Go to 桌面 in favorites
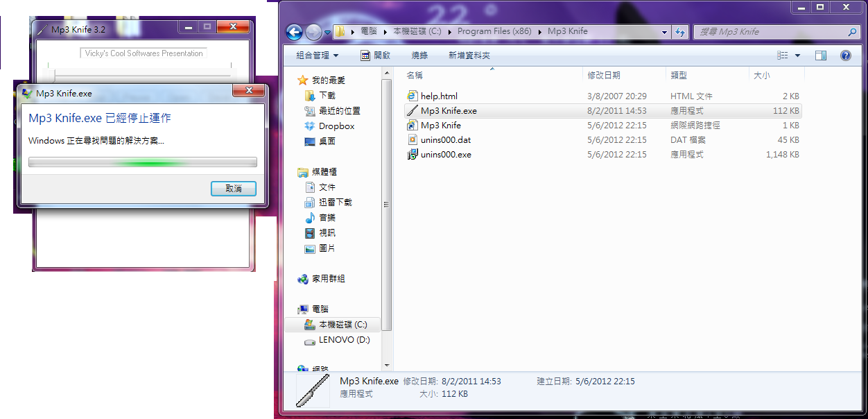Image resolution: width=868 pixels, height=419 pixels. coord(327,142)
